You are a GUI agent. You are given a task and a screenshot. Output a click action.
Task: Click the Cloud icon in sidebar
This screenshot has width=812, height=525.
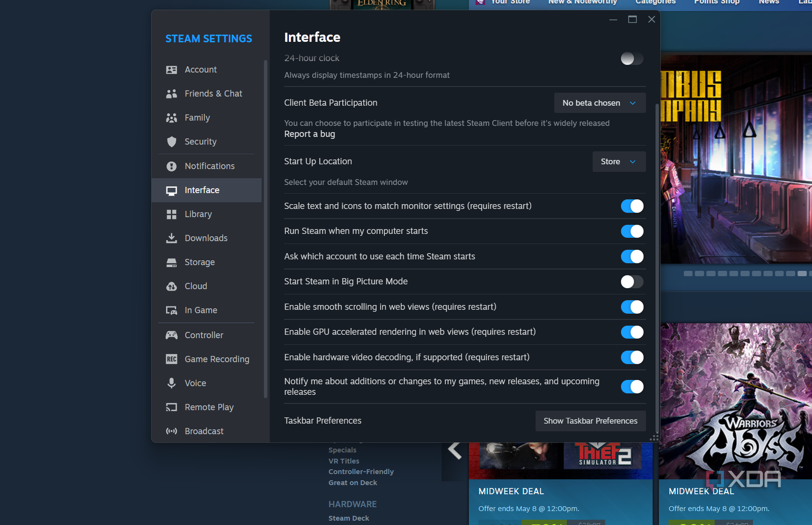coord(171,287)
